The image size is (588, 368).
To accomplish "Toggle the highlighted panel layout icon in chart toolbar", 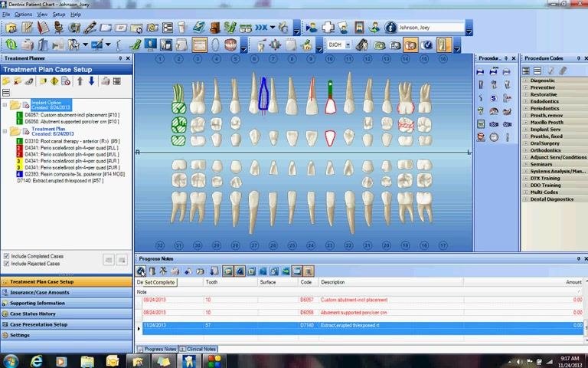I will point(199,44).
